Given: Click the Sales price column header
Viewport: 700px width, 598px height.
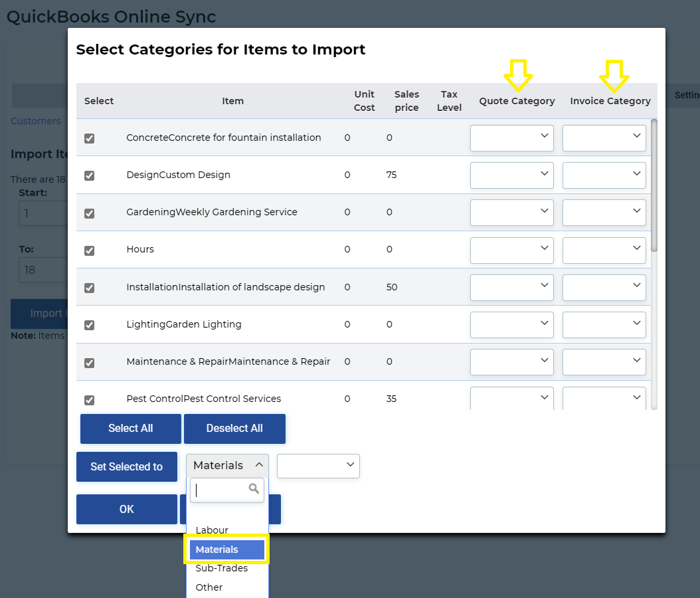Looking at the screenshot, I should coord(406,101).
